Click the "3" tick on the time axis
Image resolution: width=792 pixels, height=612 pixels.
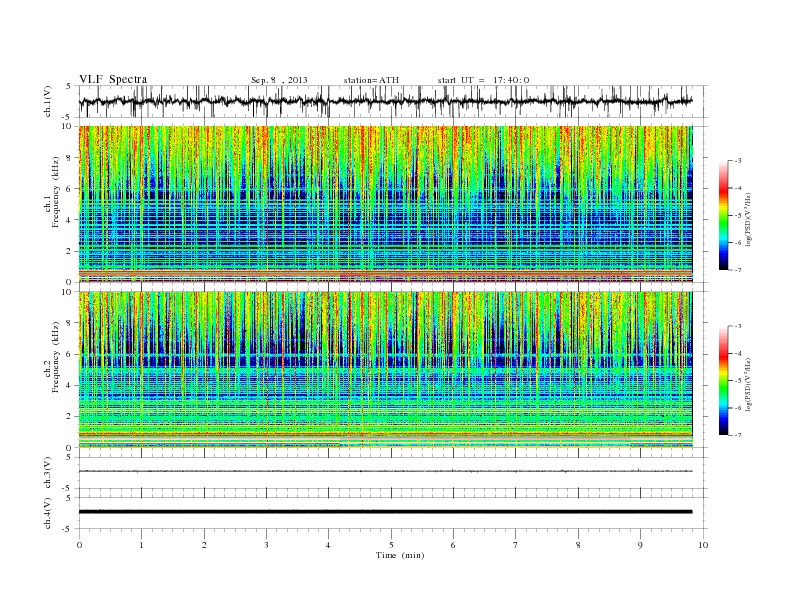266,545
